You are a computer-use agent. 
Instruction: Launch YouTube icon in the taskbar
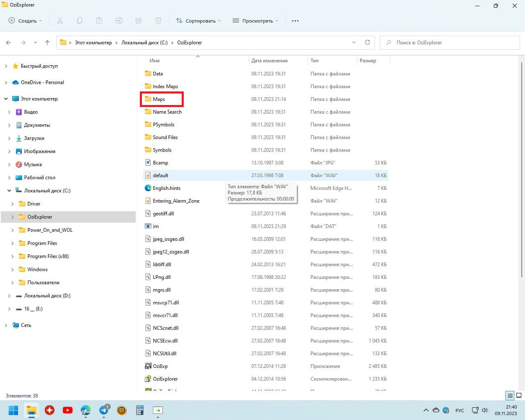coord(68,410)
